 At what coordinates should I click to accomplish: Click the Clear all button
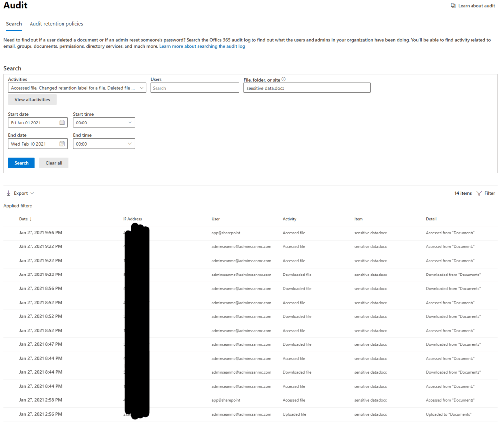(54, 163)
